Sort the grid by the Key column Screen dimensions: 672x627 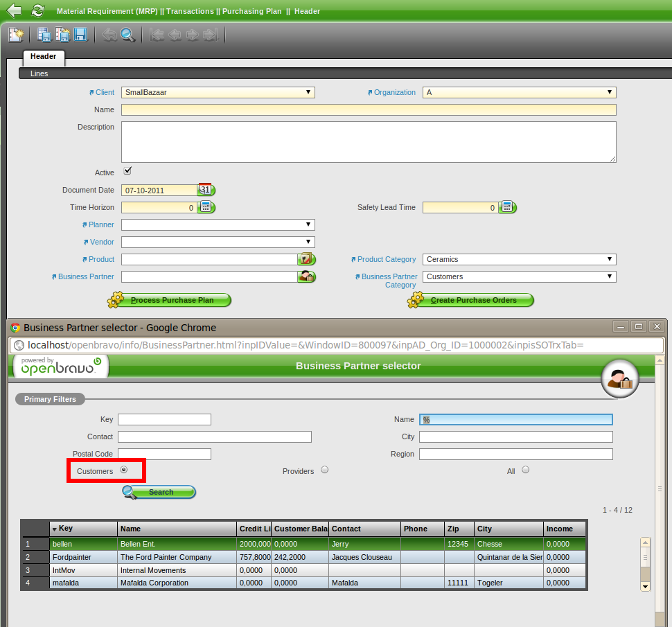click(x=83, y=529)
